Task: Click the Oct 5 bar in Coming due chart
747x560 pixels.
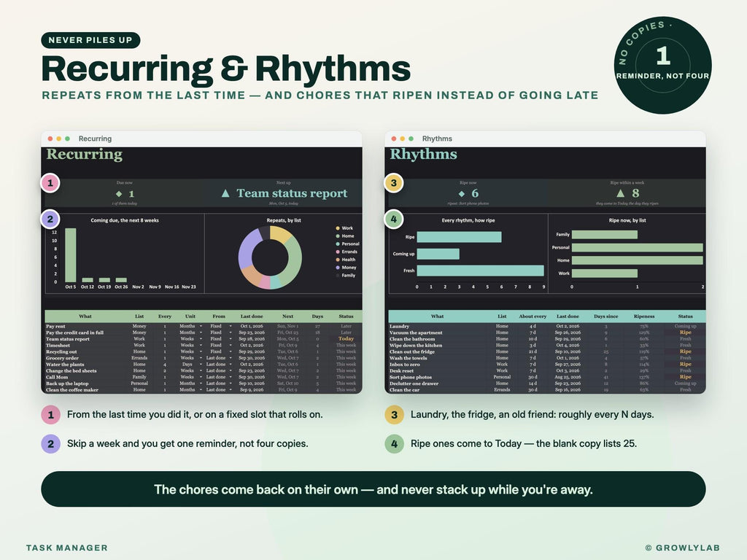Action: 71,255
